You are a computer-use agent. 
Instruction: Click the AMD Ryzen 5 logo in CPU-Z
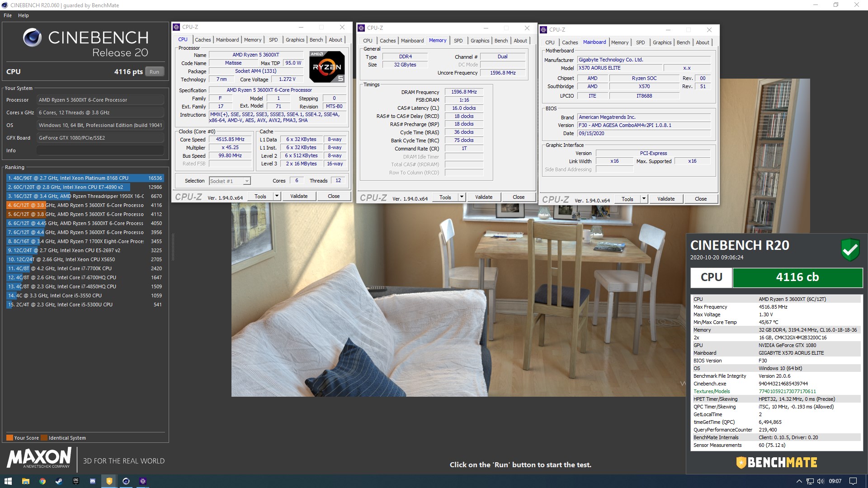[327, 66]
